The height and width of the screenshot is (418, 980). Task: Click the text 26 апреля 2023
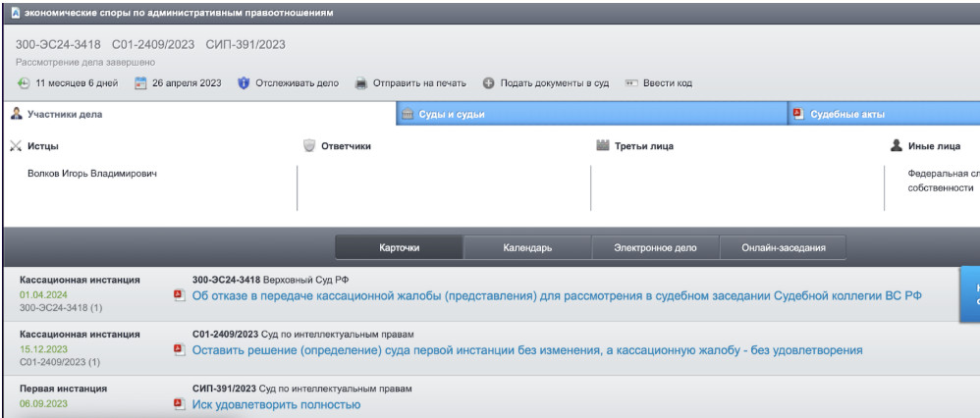187,83
